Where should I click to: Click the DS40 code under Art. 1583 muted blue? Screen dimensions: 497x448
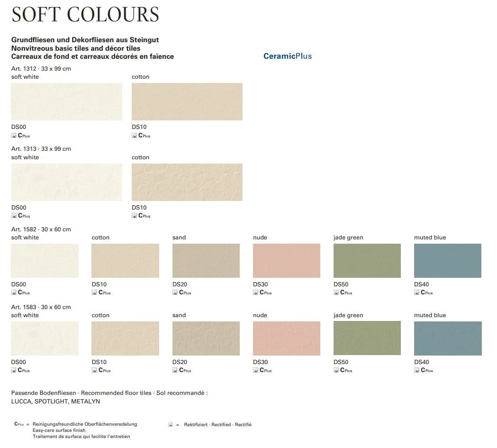point(421,362)
